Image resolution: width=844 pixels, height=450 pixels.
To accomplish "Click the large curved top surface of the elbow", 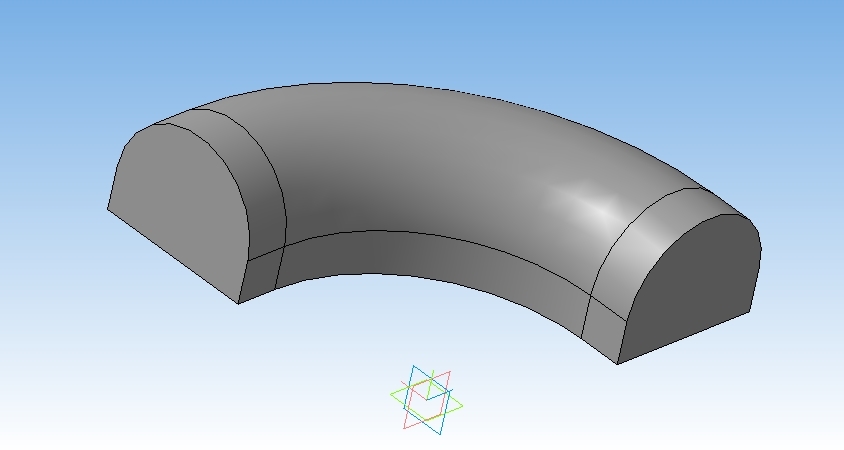I will [x=420, y=160].
